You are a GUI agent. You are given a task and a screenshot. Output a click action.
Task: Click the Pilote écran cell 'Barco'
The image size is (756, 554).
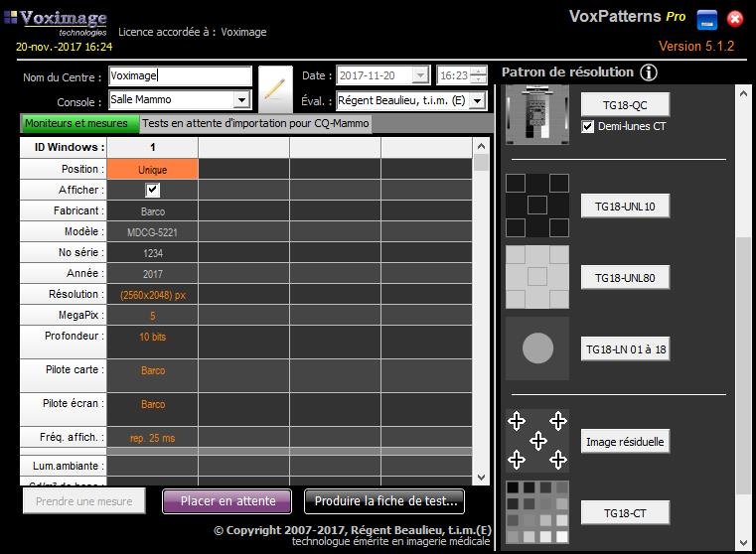[152, 409]
